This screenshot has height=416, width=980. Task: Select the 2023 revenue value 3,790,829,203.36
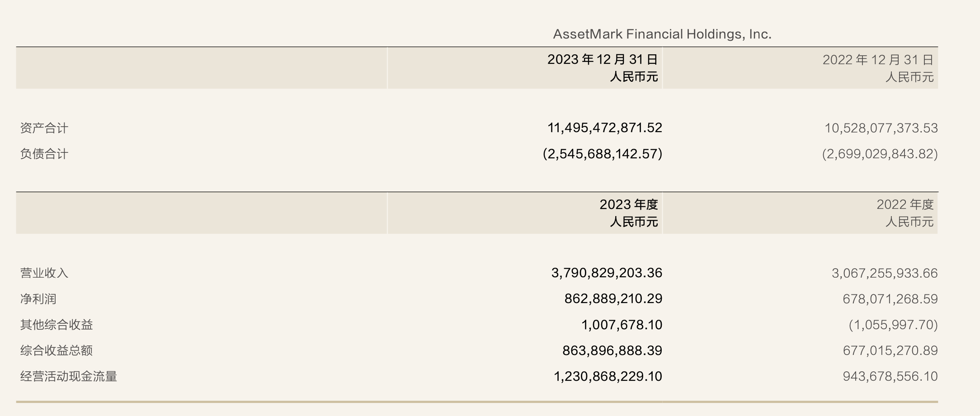[x=606, y=273]
